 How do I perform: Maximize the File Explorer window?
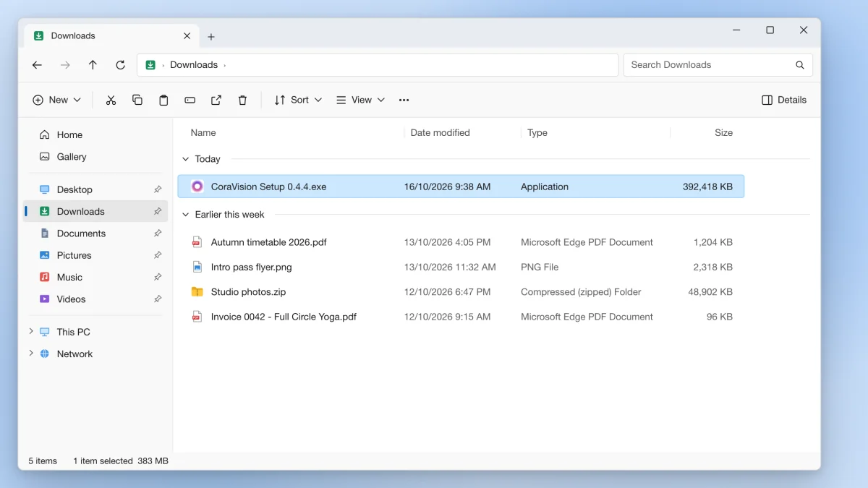[770, 30]
